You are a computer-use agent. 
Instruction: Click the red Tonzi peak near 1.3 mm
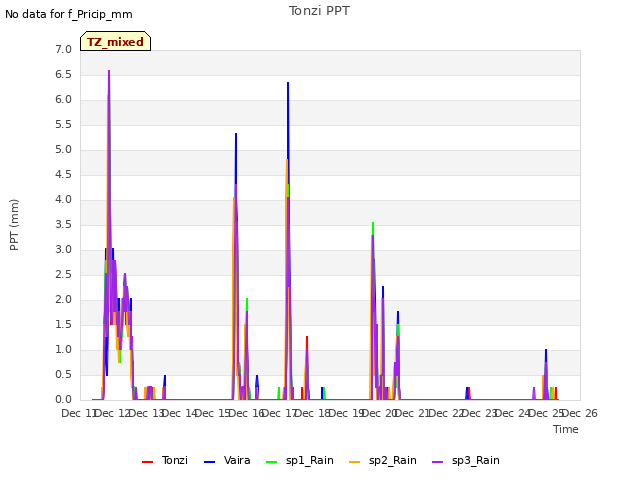pyautogui.click(x=307, y=338)
